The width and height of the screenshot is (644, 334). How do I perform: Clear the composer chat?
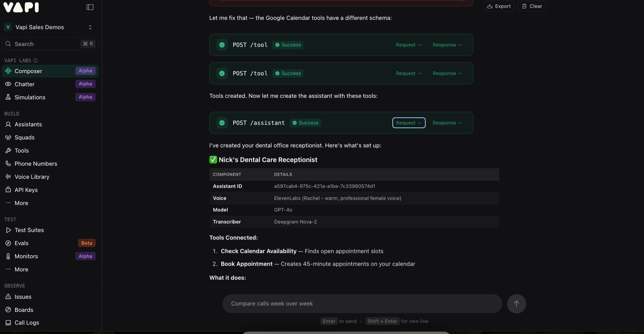532,6
